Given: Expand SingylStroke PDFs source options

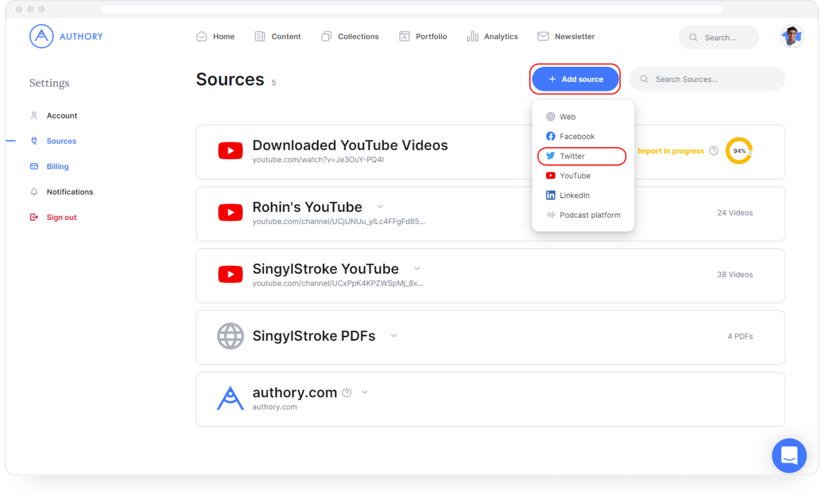Looking at the screenshot, I should (x=393, y=335).
